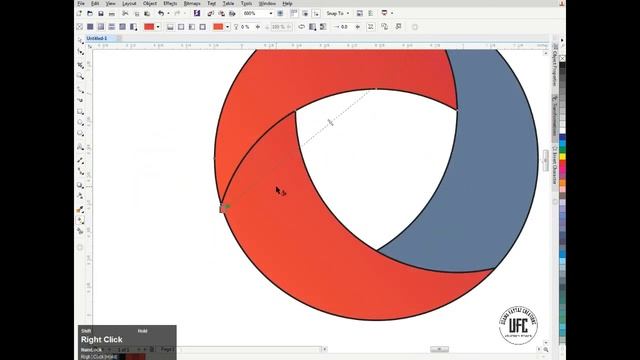Click the No Color swatch in palette
The width and height of the screenshot is (640, 360).
click(562, 58)
